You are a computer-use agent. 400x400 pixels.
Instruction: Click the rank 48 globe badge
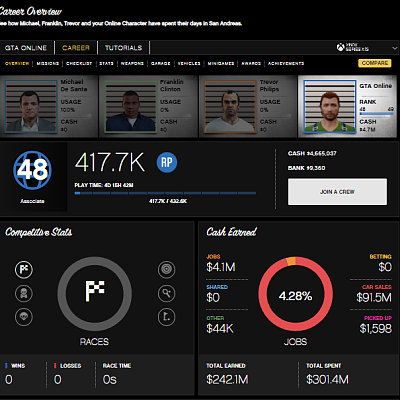pos(32,170)
